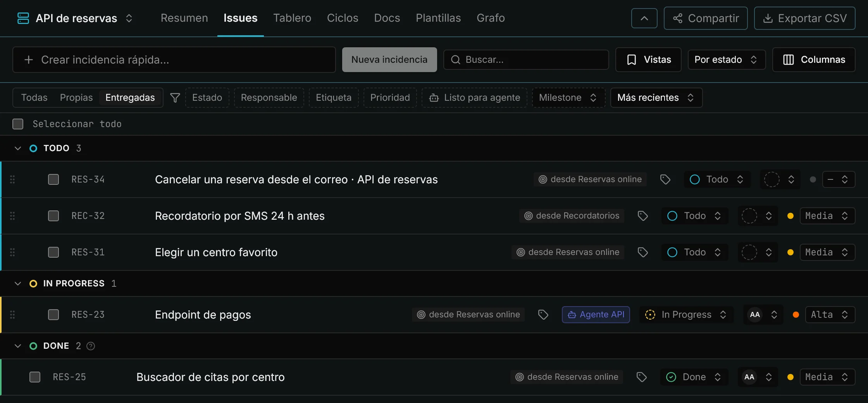Click the tag icon on REC-32 row
This screenshot has height=403, width=868.
[643, 216]
